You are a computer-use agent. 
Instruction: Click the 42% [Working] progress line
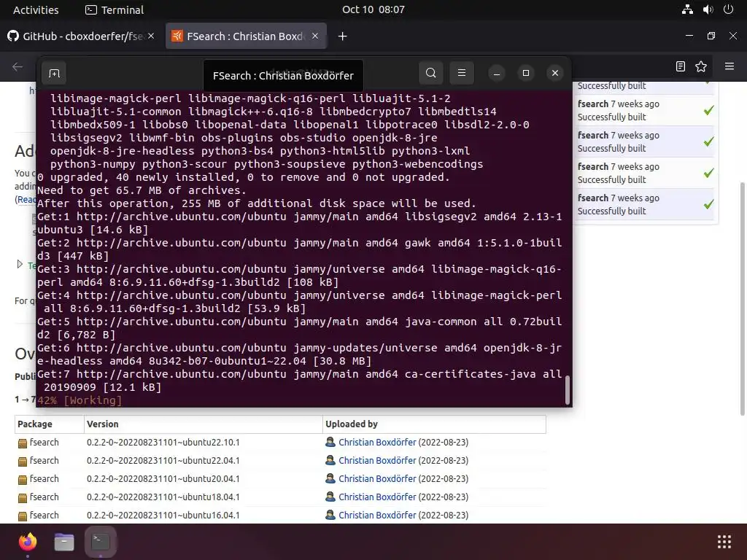tap(80, 400)
